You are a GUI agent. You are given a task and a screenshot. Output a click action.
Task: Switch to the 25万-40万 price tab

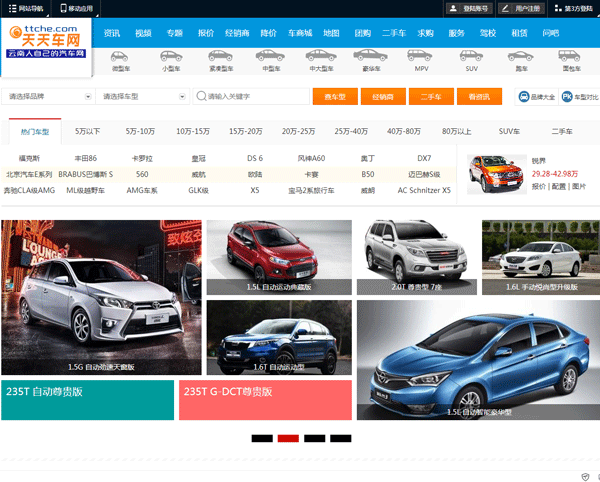tap(351, 132)
